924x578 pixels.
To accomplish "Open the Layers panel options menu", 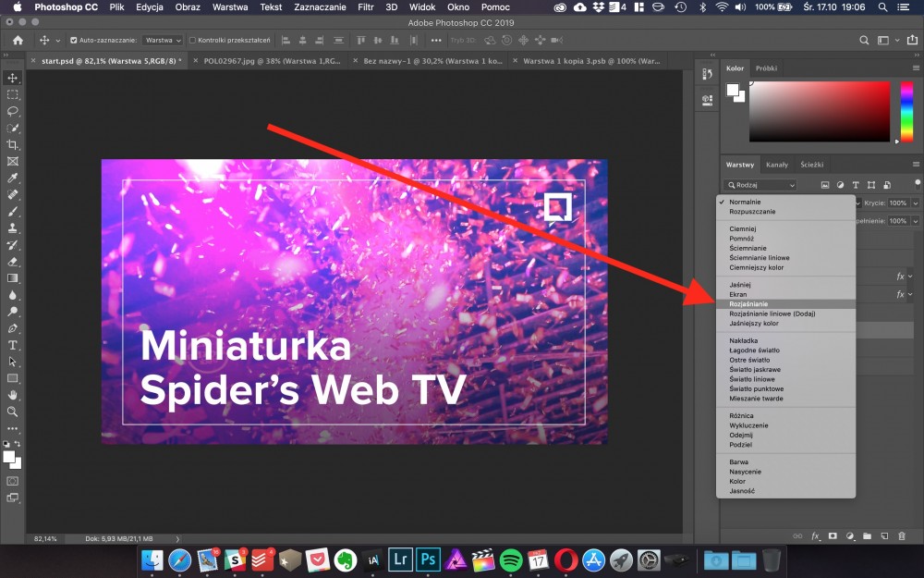I will coord(916,165).
